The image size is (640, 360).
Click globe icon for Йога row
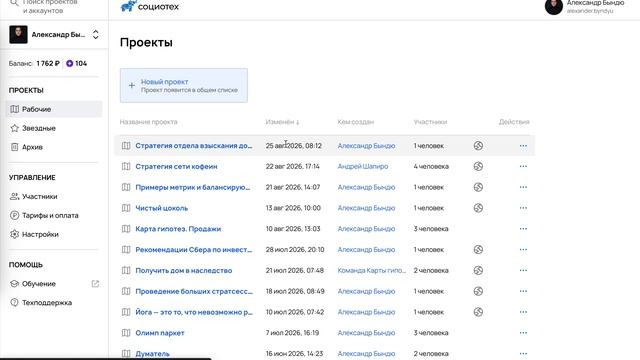478,312
